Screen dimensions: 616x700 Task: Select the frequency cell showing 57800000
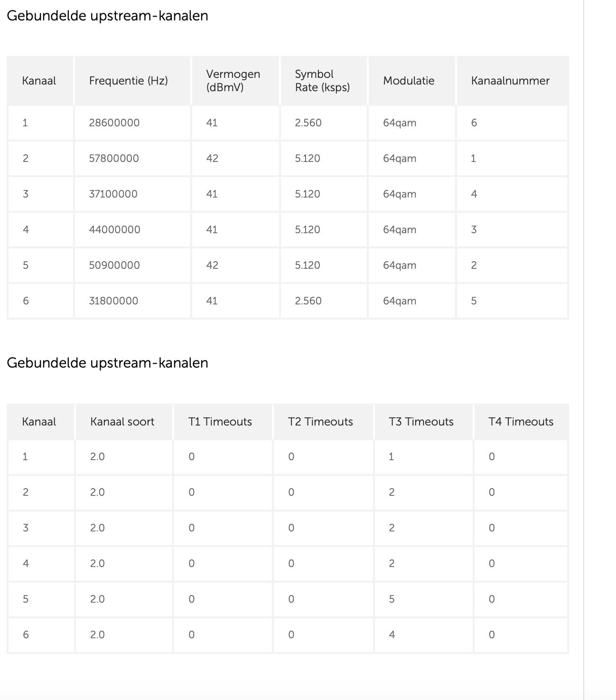coord(114,159)
